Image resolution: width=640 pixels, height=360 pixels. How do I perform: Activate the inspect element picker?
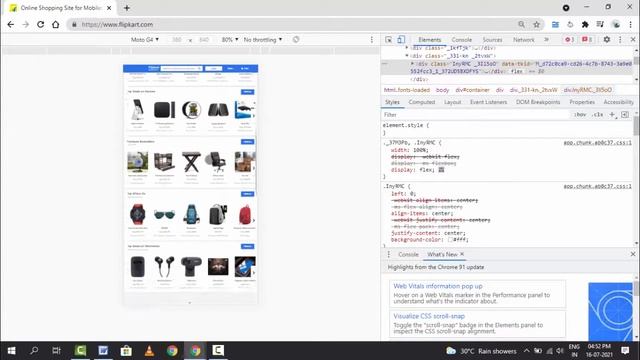tap(389, 40)
